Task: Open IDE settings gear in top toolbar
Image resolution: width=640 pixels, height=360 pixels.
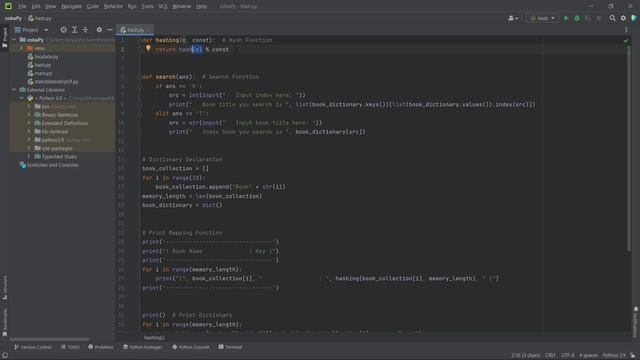Action: 623,18
